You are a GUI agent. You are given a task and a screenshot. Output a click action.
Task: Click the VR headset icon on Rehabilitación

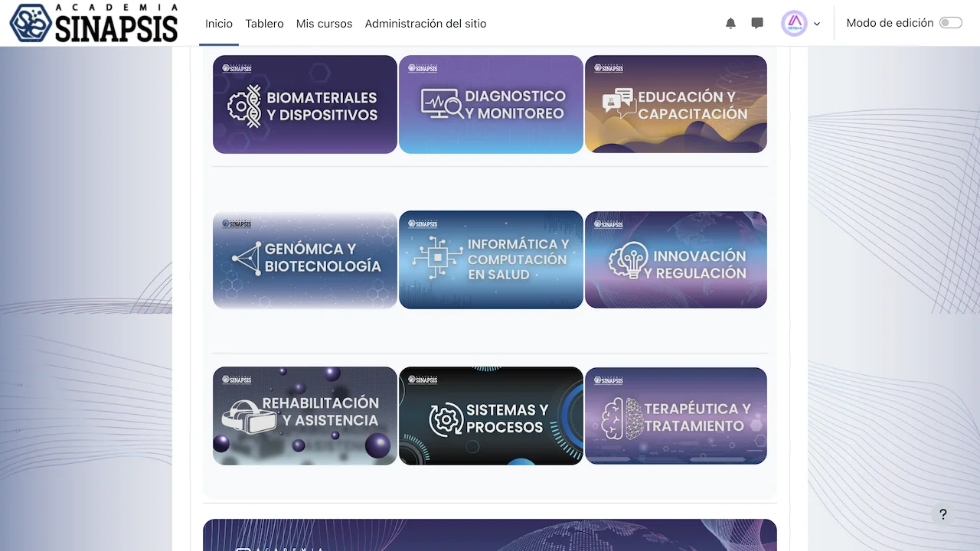pyautogui.click(x=239, y=416)
